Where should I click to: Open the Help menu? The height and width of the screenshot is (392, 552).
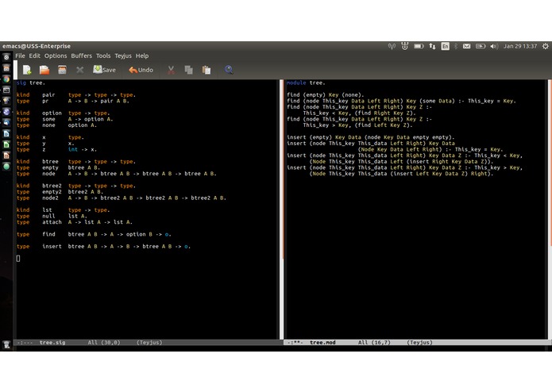coord(142,56)
